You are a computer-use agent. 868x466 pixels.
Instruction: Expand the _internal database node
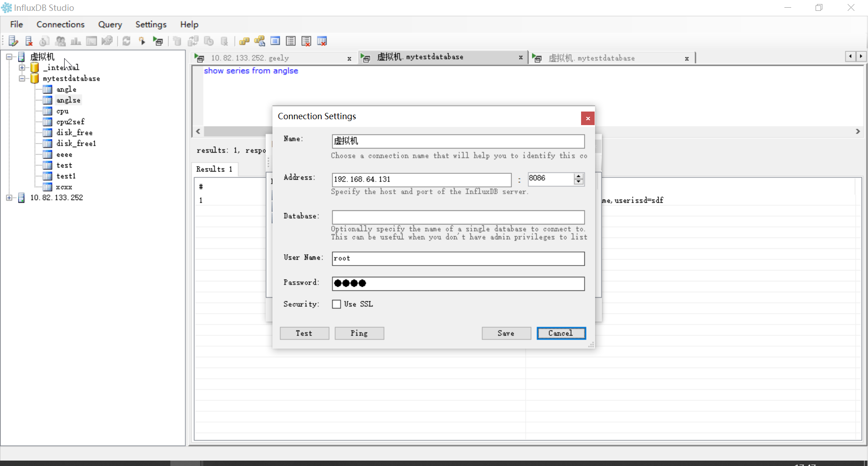(22, 67)
